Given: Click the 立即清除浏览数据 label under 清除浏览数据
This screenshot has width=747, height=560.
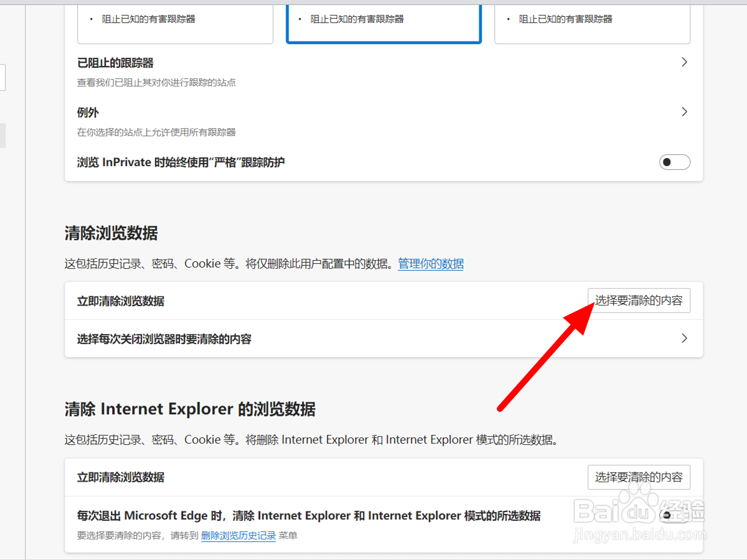Looking at the screenshot, I should point(121,301).
